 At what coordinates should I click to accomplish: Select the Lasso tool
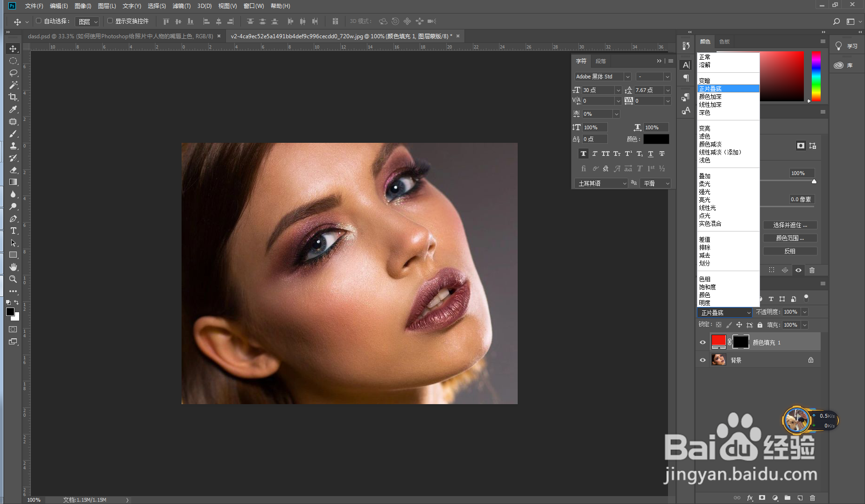point(13,73)
